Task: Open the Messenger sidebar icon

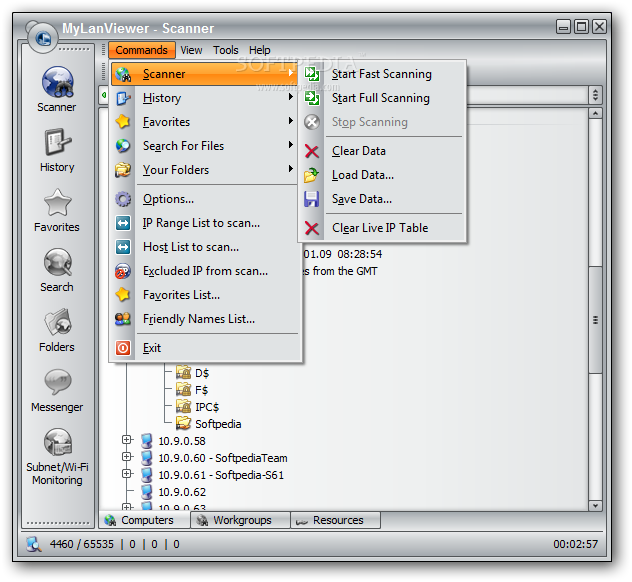Action: click(x=57, y=382)
